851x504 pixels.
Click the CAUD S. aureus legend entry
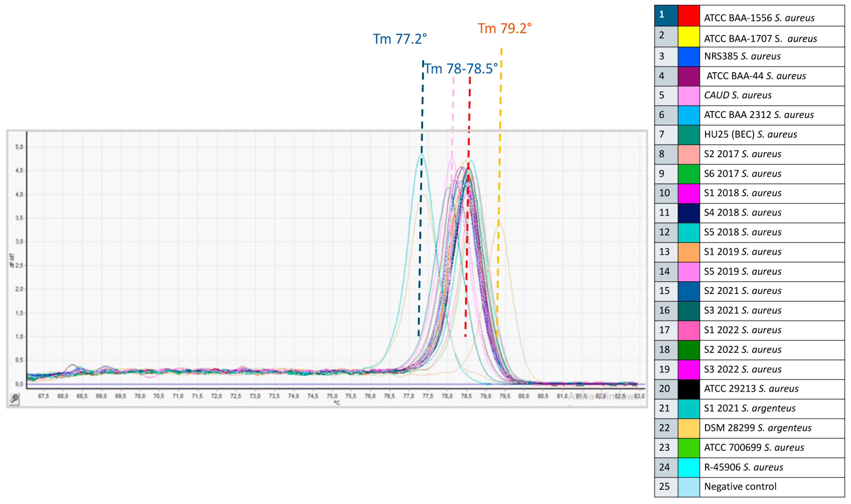(738, 95)
